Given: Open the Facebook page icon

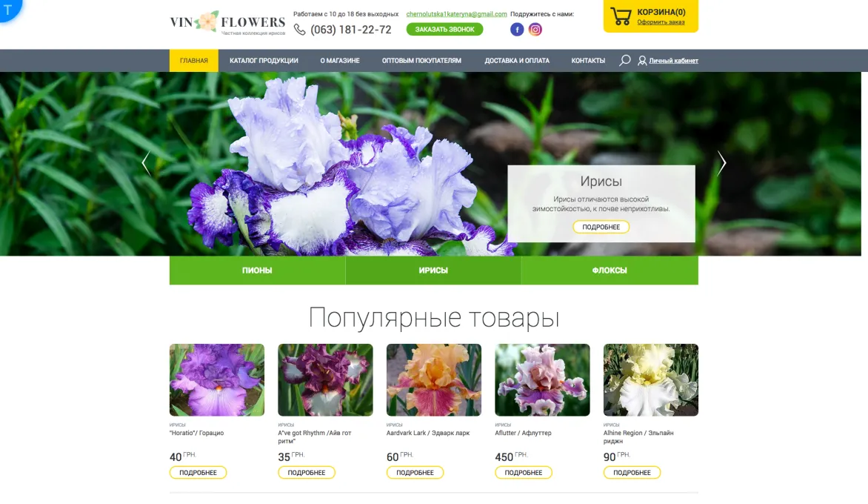Looking at the screenshot, I should click(x=516, y=30).
